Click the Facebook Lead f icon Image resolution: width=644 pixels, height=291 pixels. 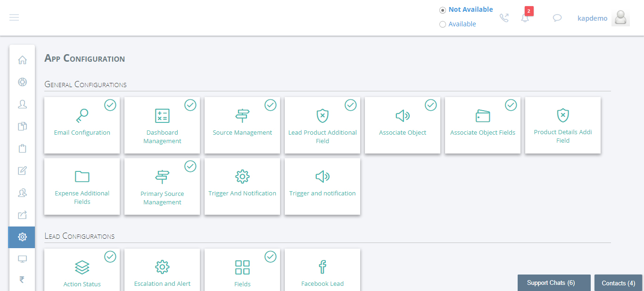tap(322, 267)
